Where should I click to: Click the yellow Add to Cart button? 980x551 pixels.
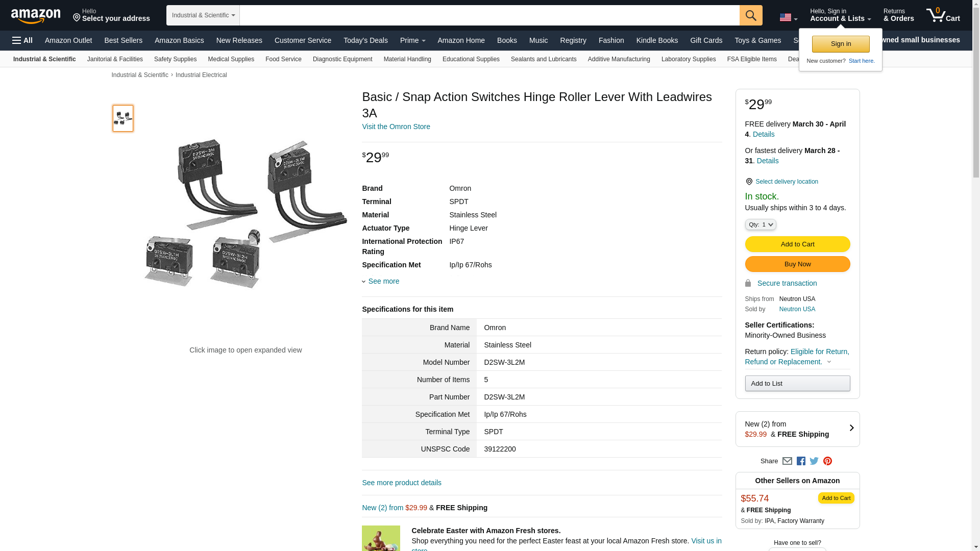797,244
